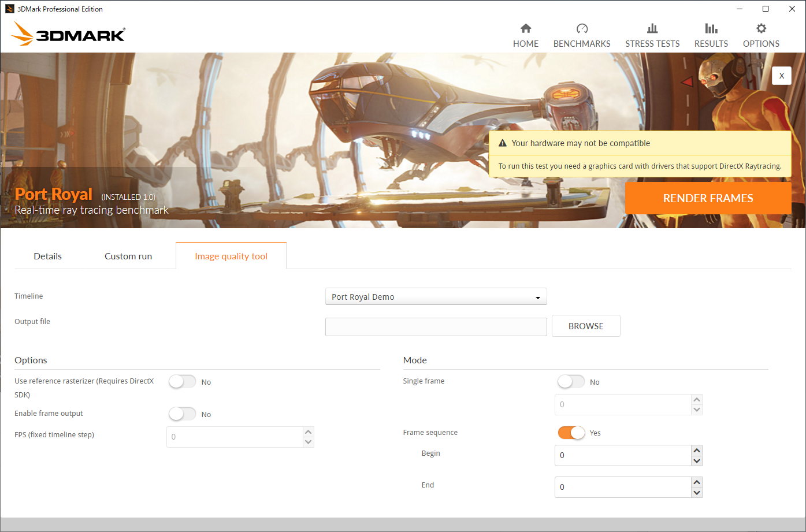
Task: Enable the Single frame switch
Action: [571, 382]
